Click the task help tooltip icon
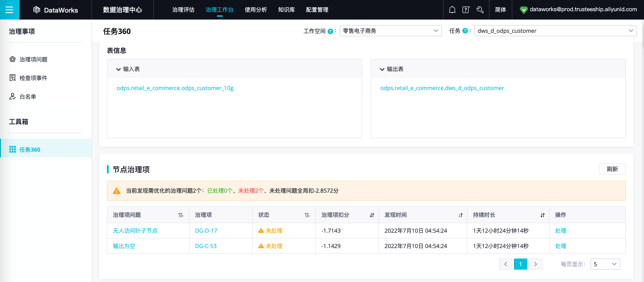This screenshot has height=282, width=644. (x=465, y=31)
